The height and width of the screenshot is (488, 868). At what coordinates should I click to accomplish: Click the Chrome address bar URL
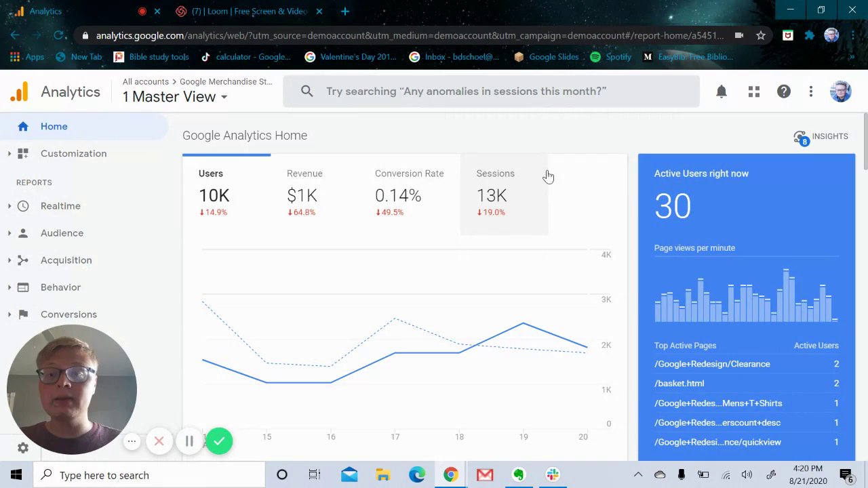coord(410,35)
